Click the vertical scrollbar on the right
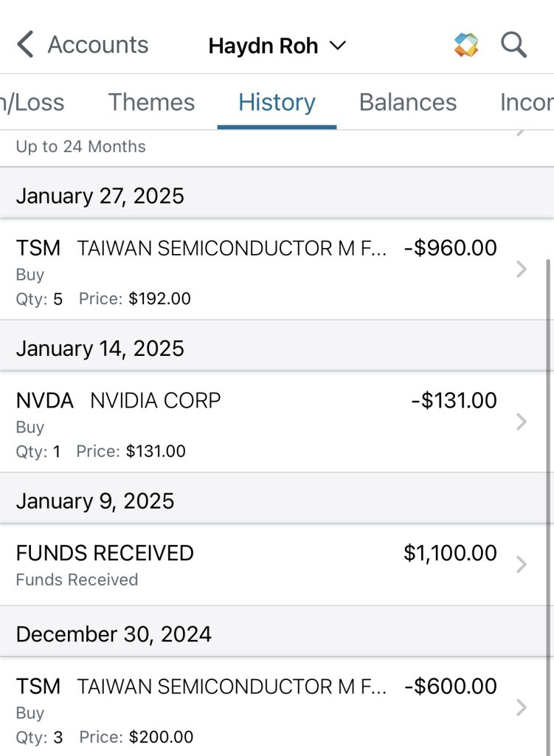This screenshot has height=756, width=554. coord(548,443)
